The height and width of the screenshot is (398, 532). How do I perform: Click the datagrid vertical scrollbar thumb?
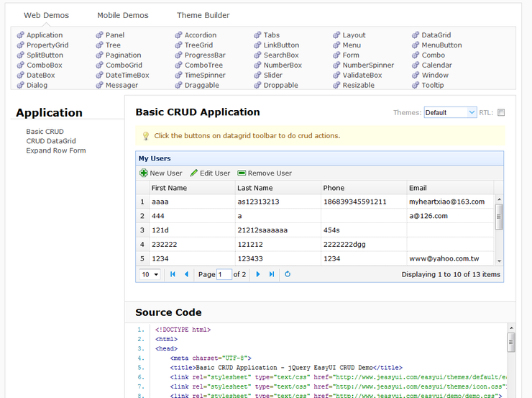[x=499, y=217]
